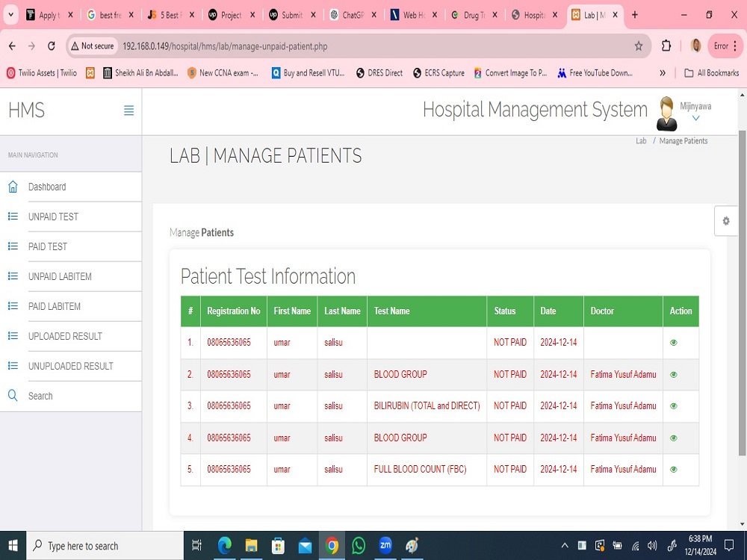
Task: Click the Registration No column header
Action: coord(233,311)
